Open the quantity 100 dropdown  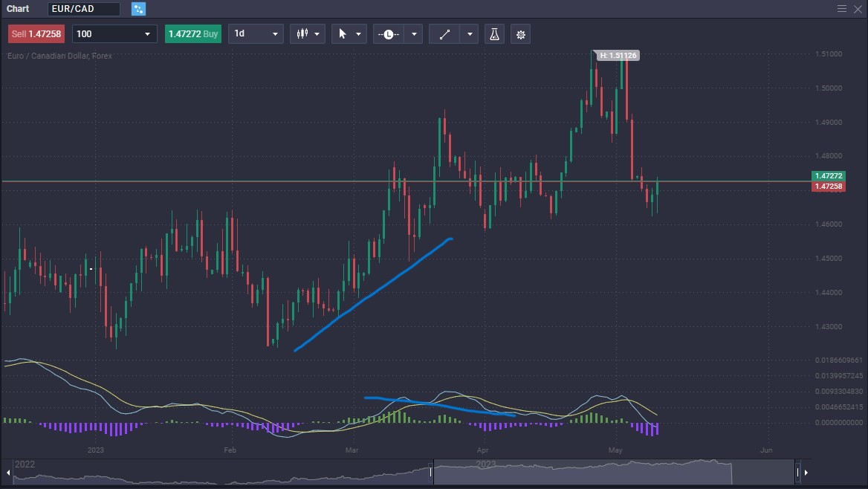click(113, 33)
